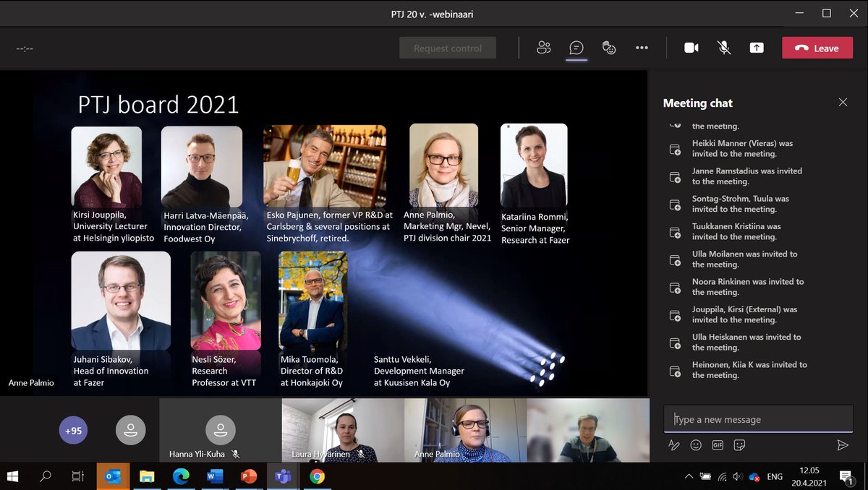Screen dimensions: 868x490
Task: Click invite icon beside Noora Rinkinen entry
Action: click(x=675, y=288)
